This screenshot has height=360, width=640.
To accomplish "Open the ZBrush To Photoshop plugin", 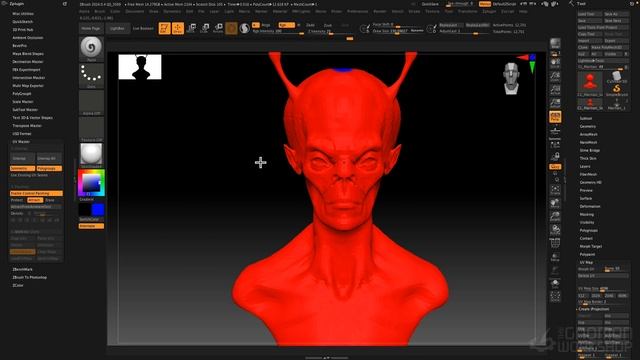I will (x=29, y=277).
